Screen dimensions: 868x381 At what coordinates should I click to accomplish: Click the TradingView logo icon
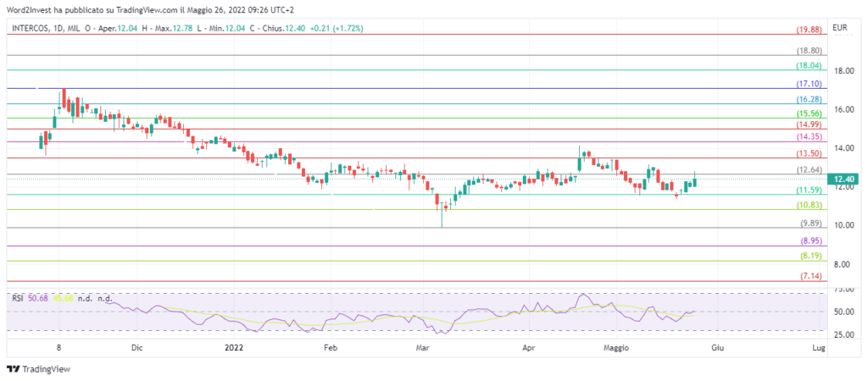[x=13, y=369]
